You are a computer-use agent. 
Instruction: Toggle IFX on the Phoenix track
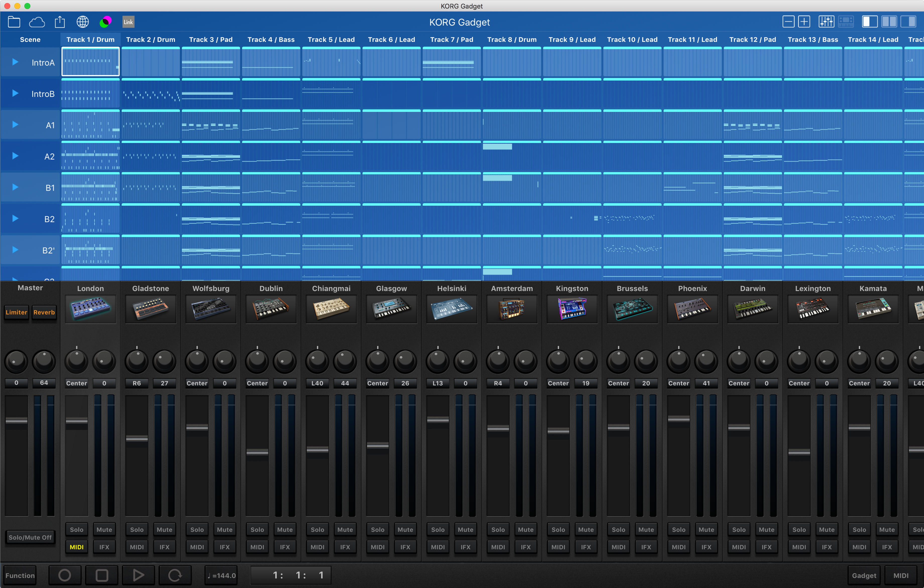click(x=706, y=547)
